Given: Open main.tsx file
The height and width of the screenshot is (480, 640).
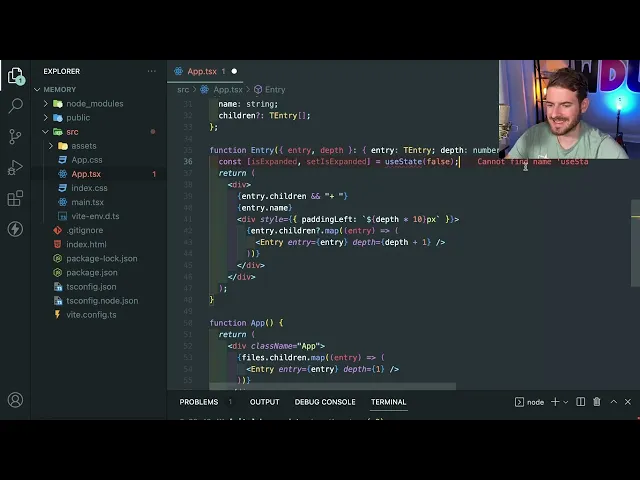Looking at the screenshot, I should [87, 202].
